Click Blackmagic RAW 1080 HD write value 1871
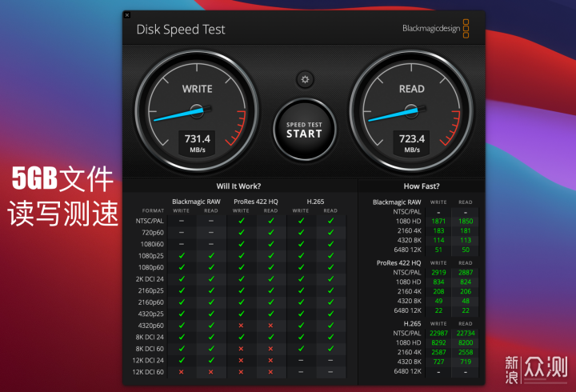This screenshot has width=576, height=392. point(438,221)
